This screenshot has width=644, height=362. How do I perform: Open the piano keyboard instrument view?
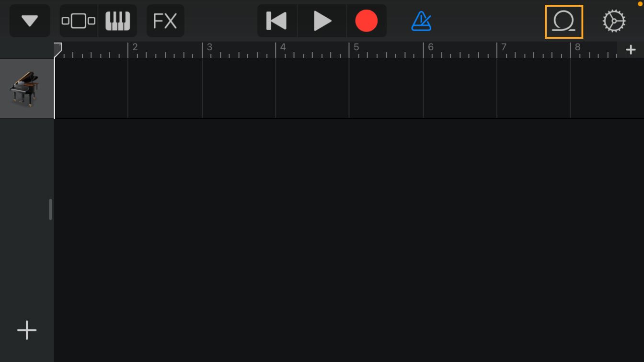[x=118, y=21]
